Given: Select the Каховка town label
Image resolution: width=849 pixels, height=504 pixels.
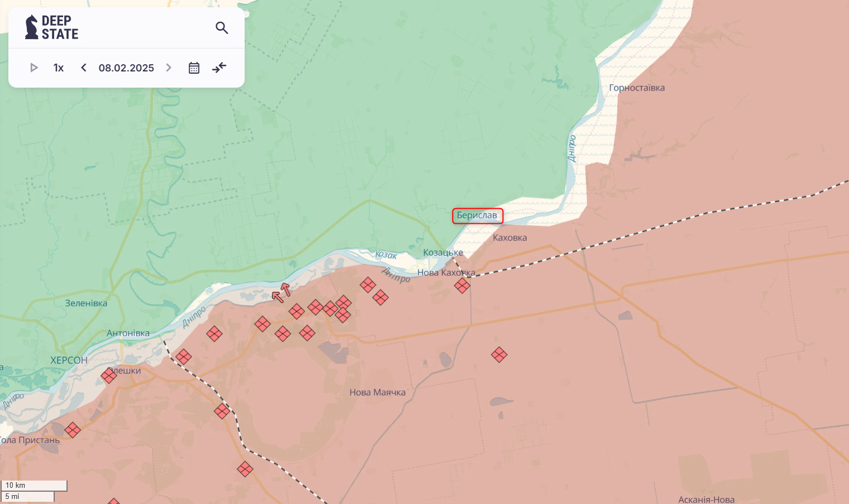Looking at the screenshot, I should click(x=510, y=238).
